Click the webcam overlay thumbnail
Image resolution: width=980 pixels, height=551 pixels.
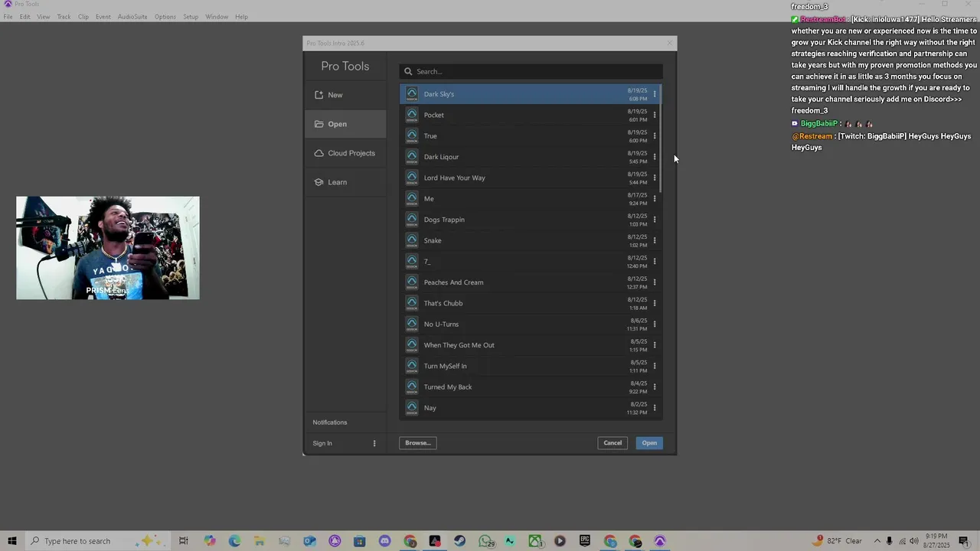pos(108,248)
